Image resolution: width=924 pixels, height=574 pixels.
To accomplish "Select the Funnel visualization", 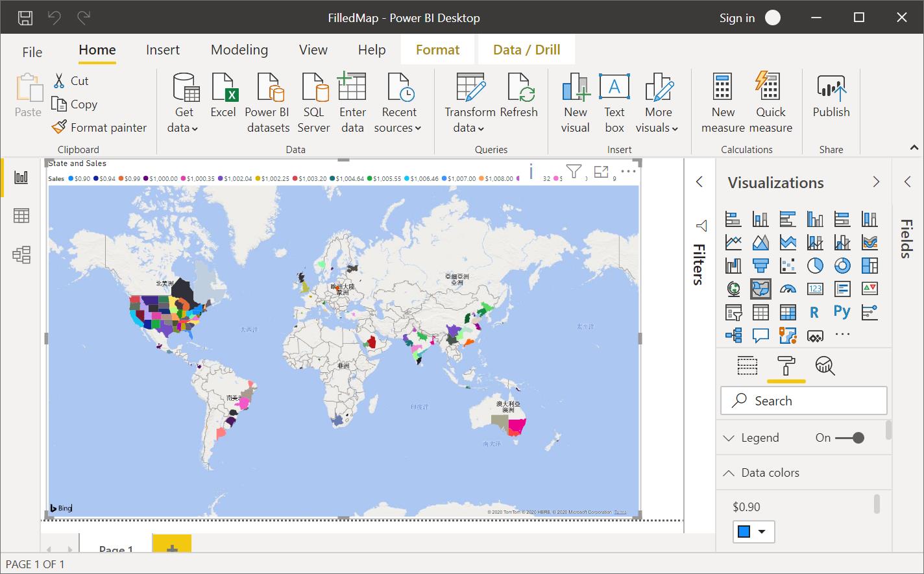I will tap(760, 265).
